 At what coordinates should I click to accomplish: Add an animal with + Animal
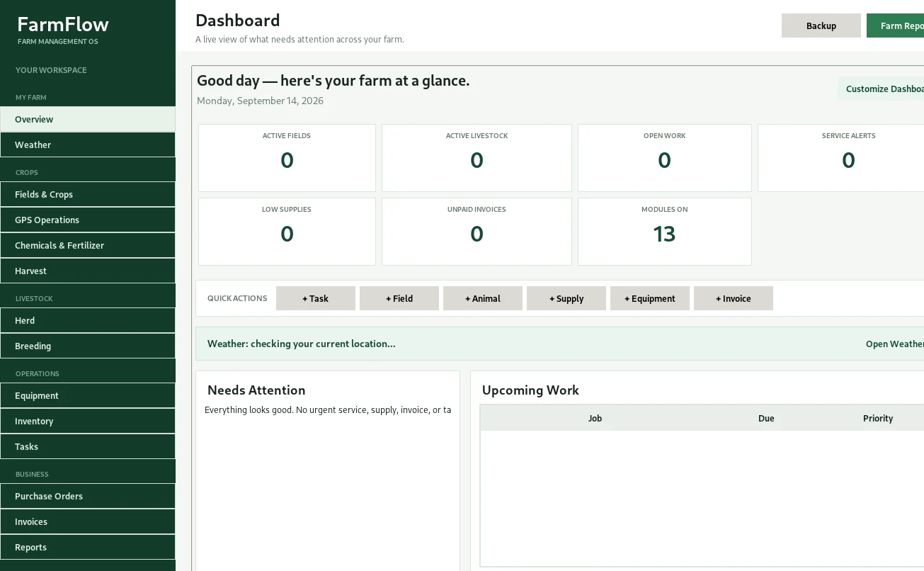pyautogui.click(x=483, y=298)
